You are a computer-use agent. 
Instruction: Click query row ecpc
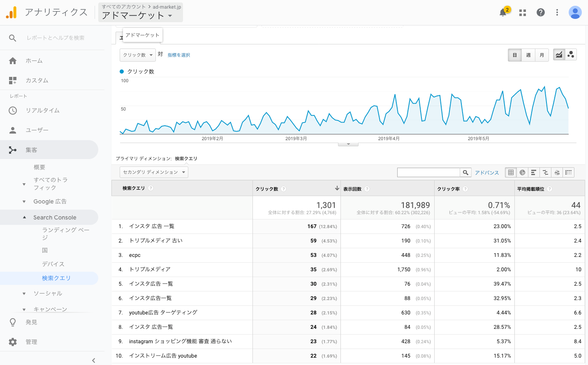tap(135, 255)
